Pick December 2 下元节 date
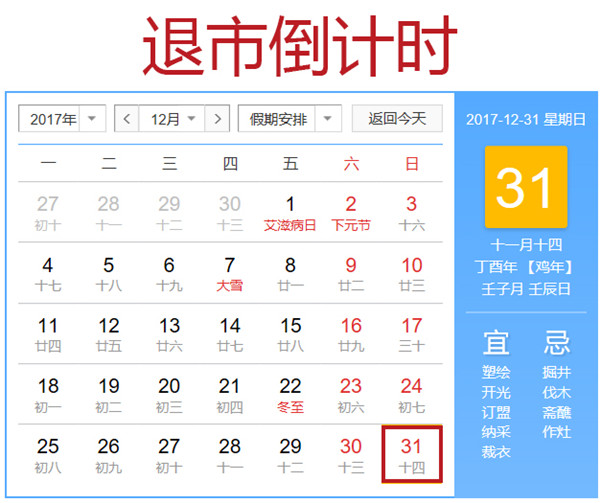Image resolution: width=600 pixels, height=503 pixels. pos(351,213)
